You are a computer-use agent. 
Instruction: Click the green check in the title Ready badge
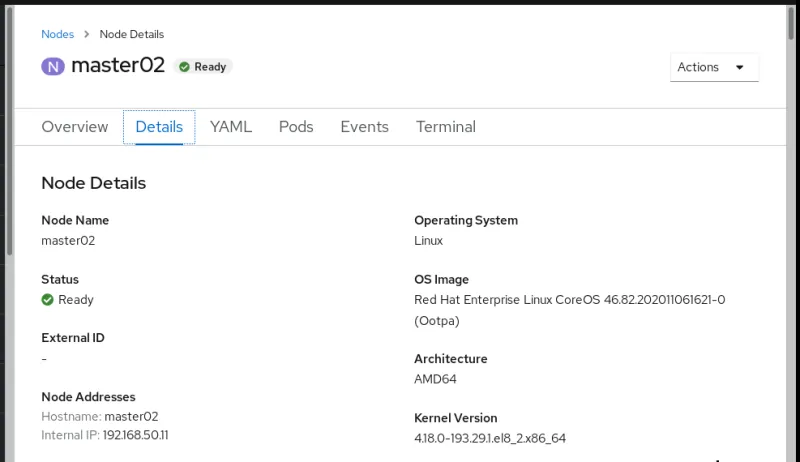point(184,67)
